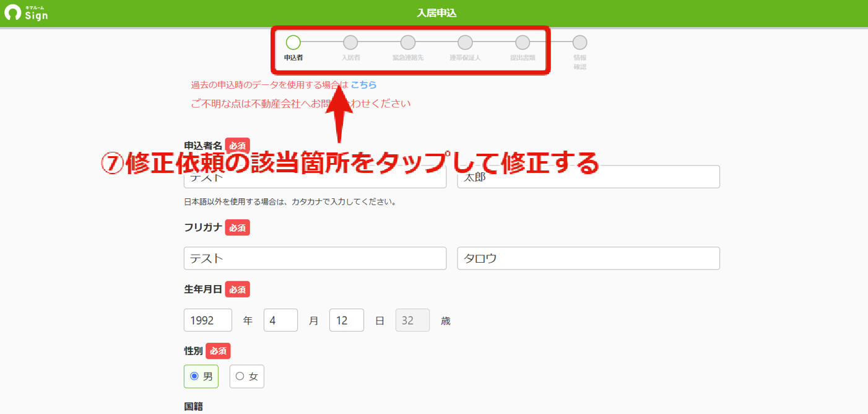868x414 pixels.
Task: Click the 申込者 step label text
Action: pos(293,58)
